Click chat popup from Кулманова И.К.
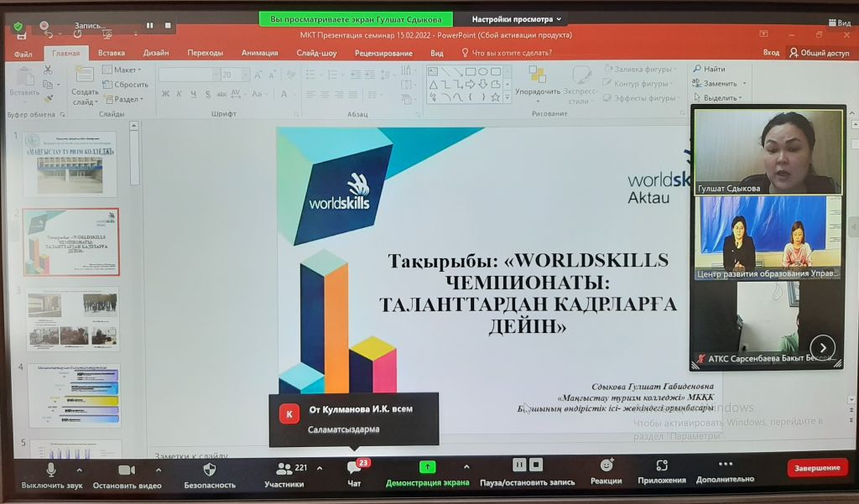Image resolution: width=859 pixels, height=504 pixels. click(x=354, y=419)
